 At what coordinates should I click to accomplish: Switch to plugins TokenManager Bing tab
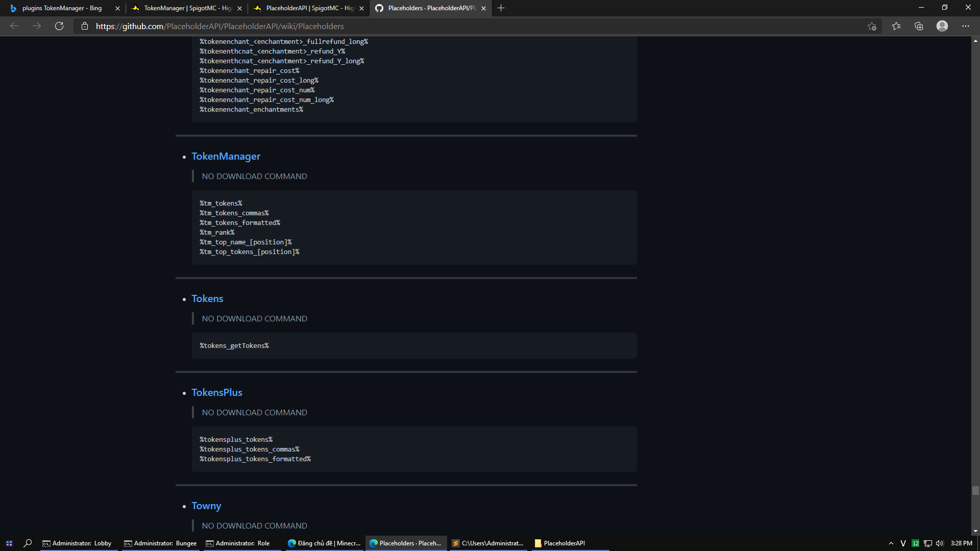[61, 8]
